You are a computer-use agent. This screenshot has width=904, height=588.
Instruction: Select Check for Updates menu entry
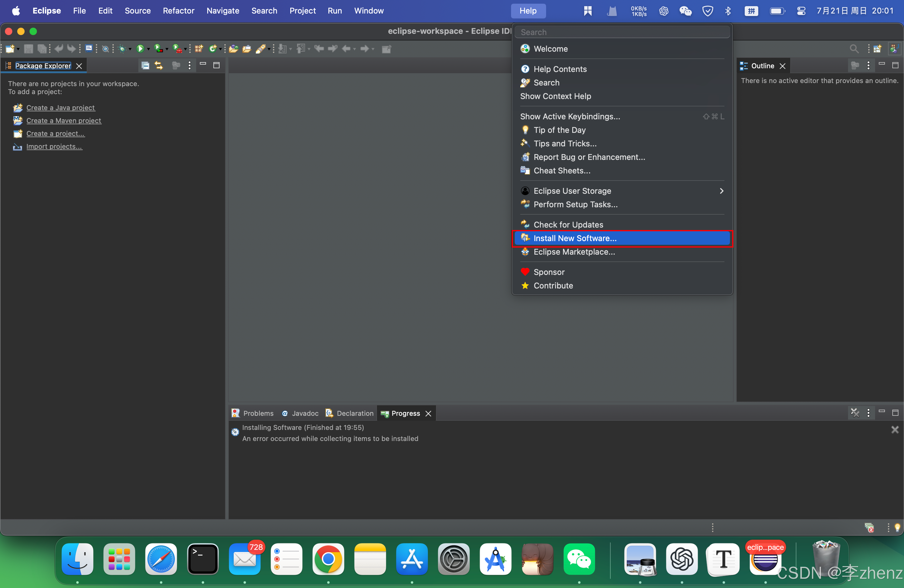click(x=622, y=224)
